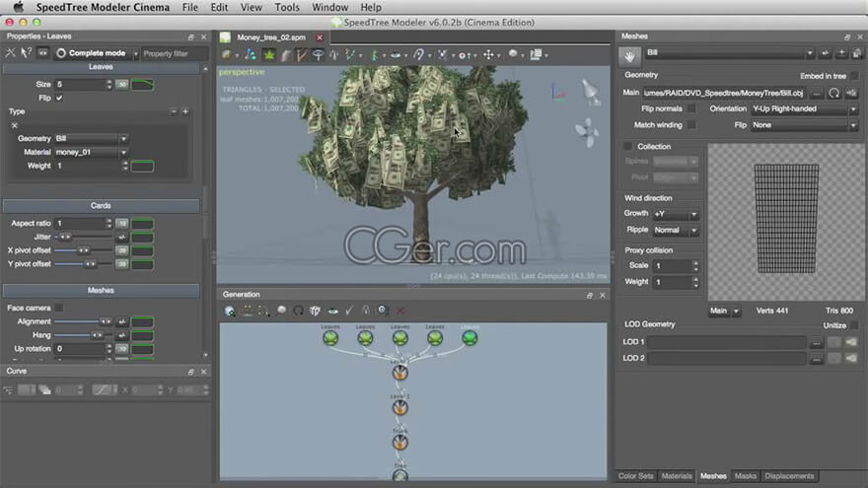The height and width of the screenshot is (488, 868).
Task: Open the Orientation Y-Up Right-handed dropdown
Action: tap(804, 109)
